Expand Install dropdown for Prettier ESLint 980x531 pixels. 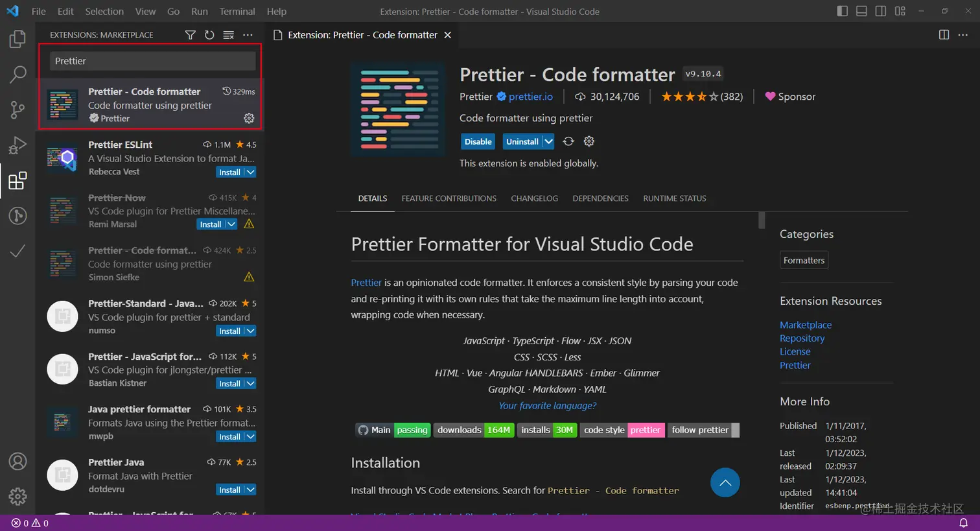(250, 172)
